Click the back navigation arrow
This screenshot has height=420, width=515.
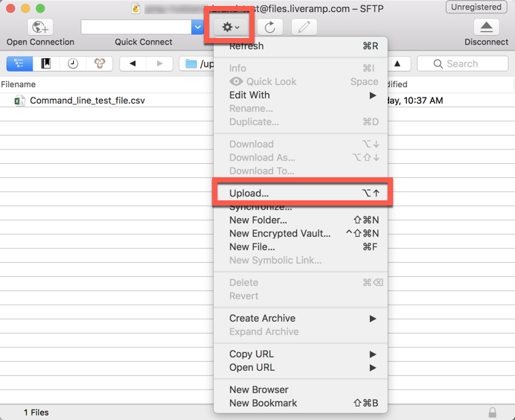point(132,63)
